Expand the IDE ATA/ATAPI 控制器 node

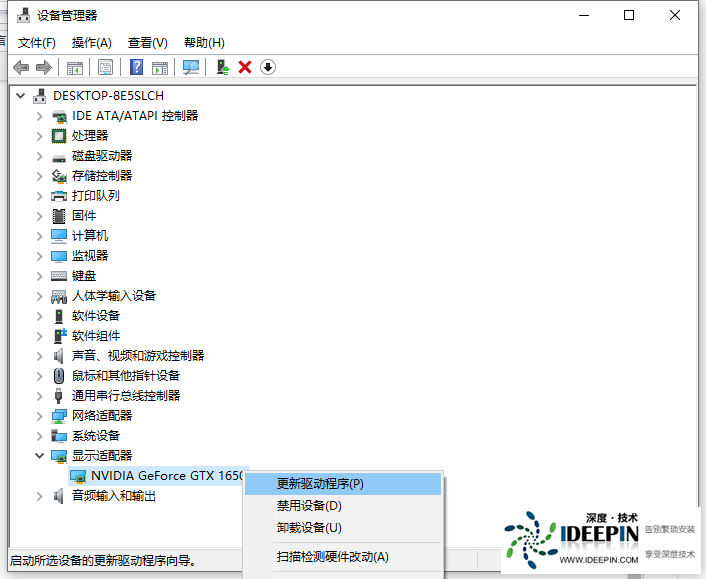click(x=40, y=116)
